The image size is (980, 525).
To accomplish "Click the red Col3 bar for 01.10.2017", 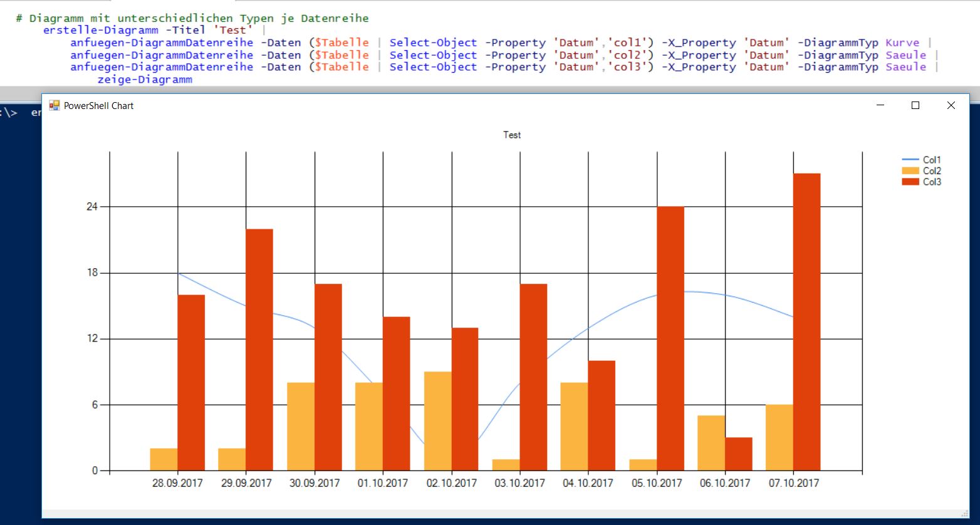I will [397, 393].
